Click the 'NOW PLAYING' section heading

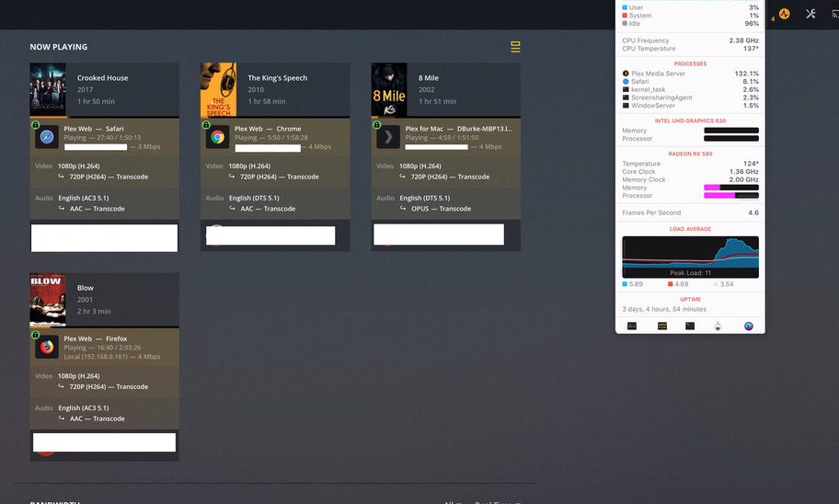(58, 47)
